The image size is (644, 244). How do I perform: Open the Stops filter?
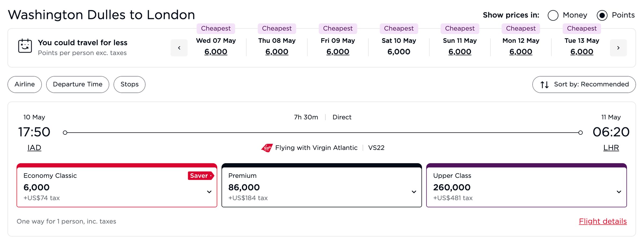[129, 84]
